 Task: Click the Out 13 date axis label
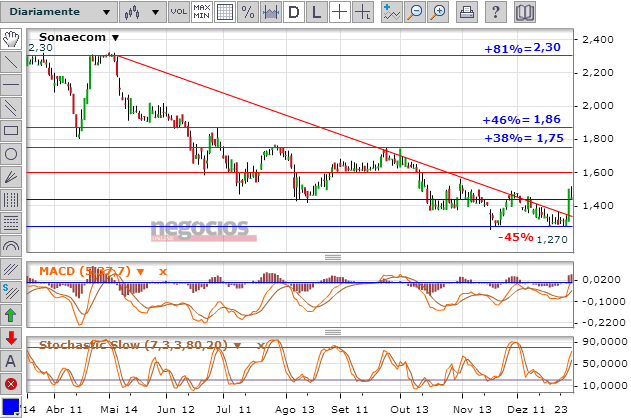coord(409,410)
